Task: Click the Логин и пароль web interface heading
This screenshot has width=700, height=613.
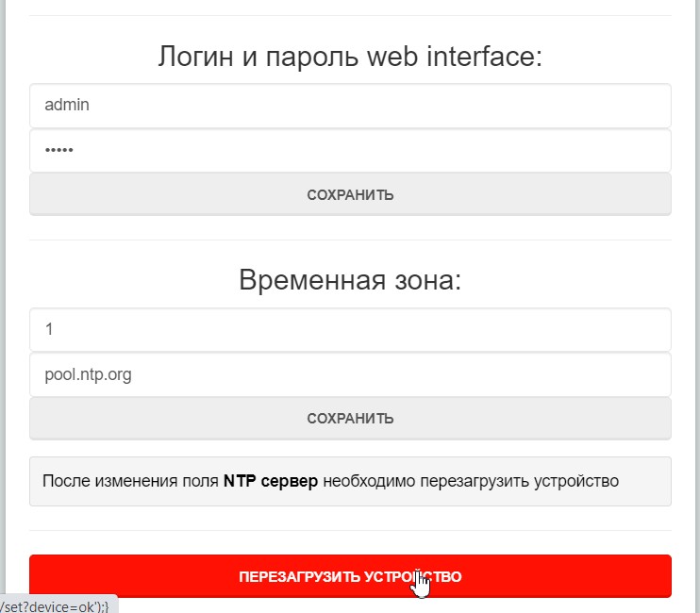Action: (349, 58)
